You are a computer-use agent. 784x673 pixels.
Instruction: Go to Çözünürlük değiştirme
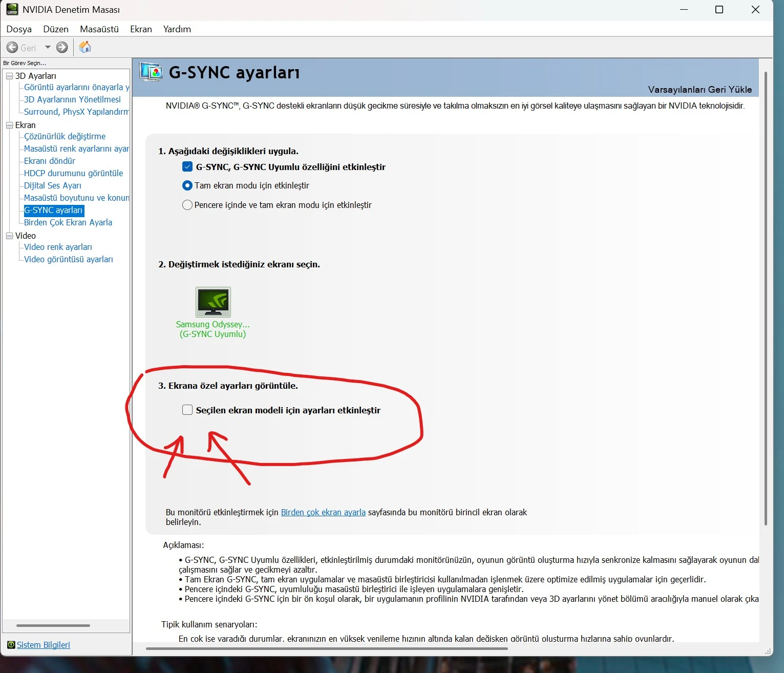(x=65, y=136)
